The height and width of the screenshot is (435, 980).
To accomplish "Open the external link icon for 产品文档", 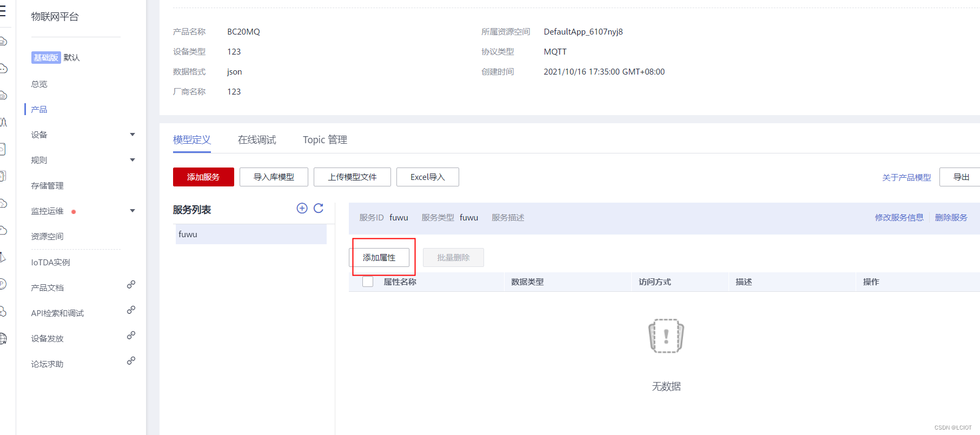I will pos(131,284).
